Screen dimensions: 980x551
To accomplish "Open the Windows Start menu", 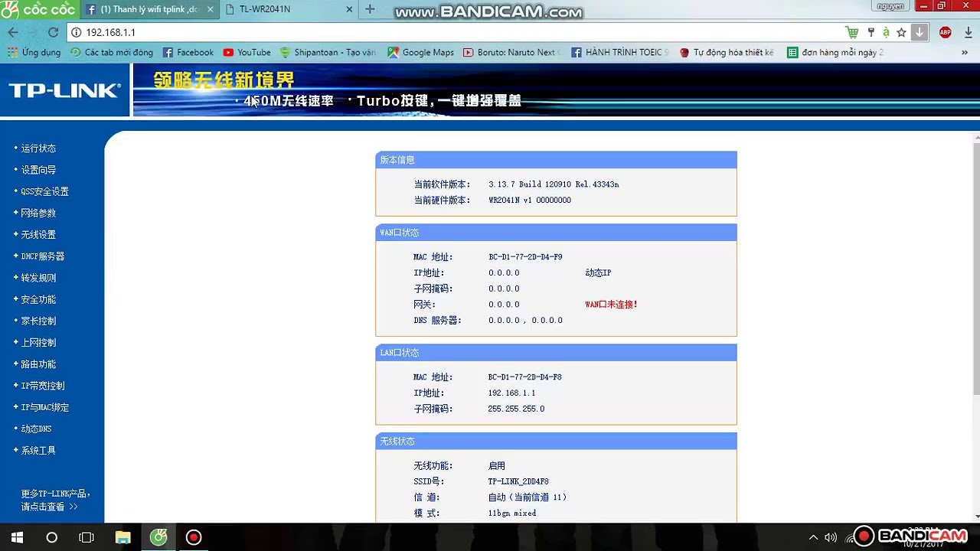I will (x=17, y=537).
